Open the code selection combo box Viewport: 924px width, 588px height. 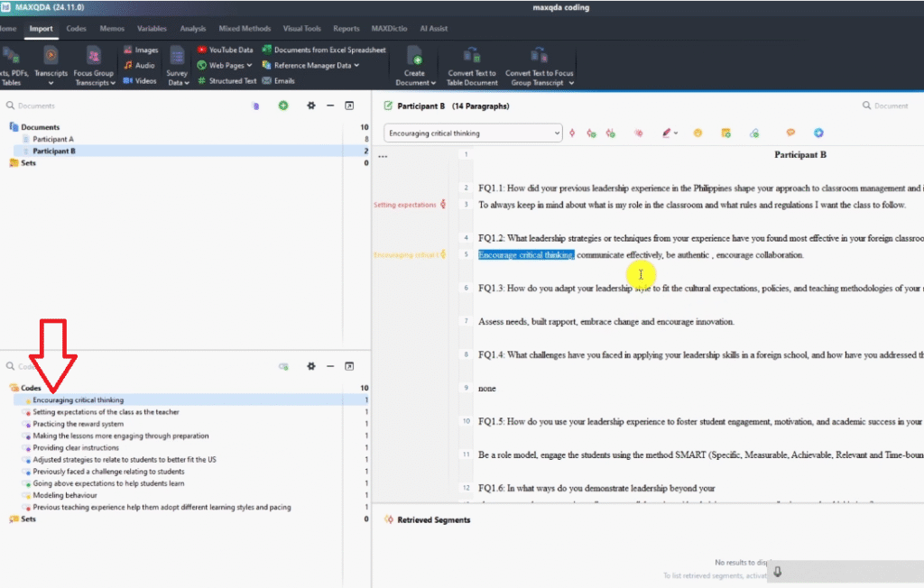point(473,133)
